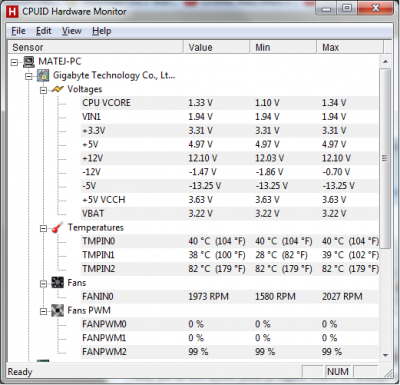The height and width of the screenshot is (385, 400).
Task: Click the 1580 RPM min value
Action: [x=275, y=297]
